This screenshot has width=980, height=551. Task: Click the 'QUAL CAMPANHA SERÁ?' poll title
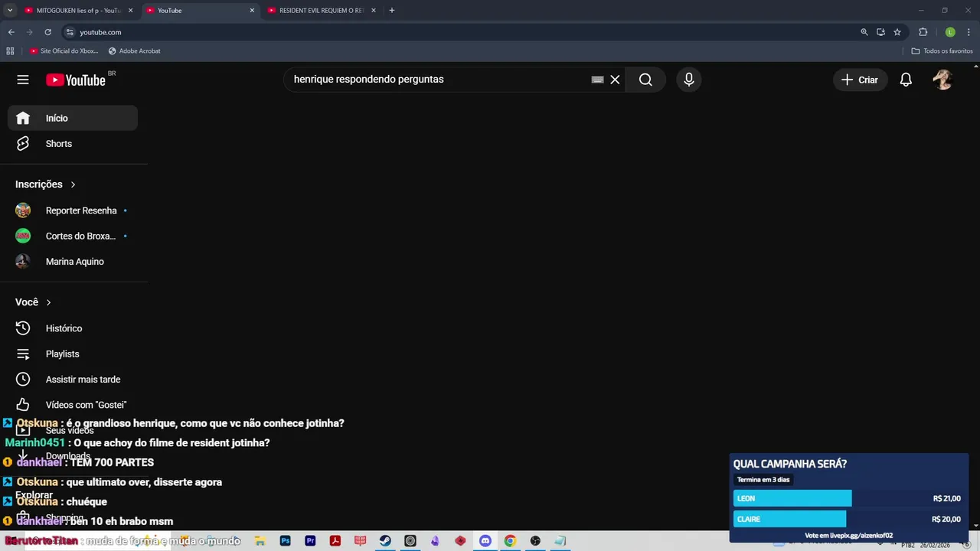coord(790,464)
